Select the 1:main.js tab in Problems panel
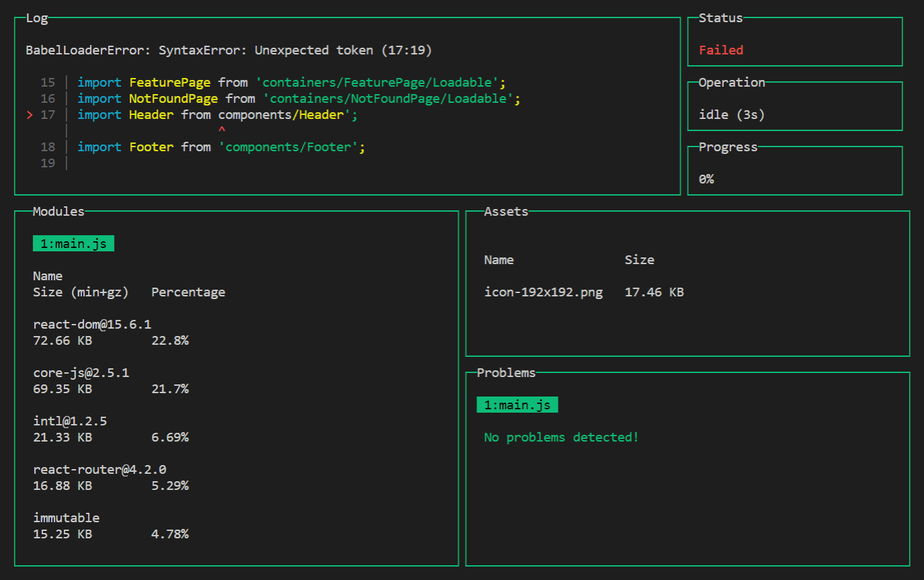 517,405
